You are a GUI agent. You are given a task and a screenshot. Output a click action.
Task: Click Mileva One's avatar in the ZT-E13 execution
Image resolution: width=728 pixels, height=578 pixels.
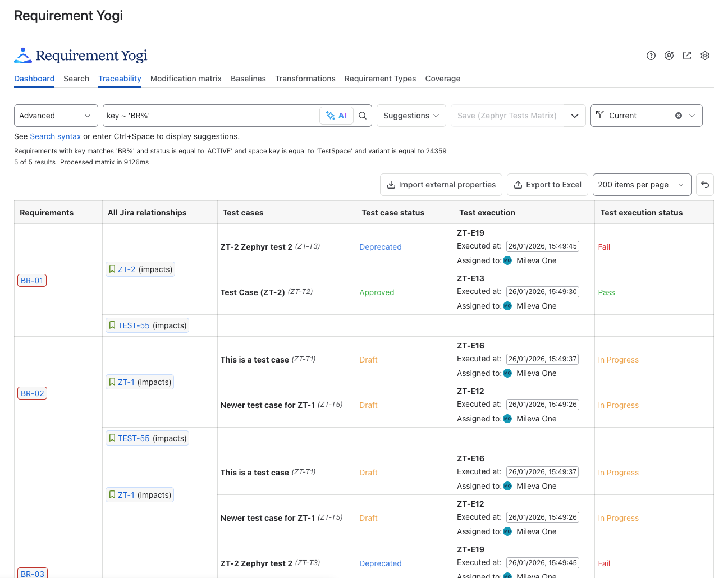pyautogui.click(x=507, y=306)
